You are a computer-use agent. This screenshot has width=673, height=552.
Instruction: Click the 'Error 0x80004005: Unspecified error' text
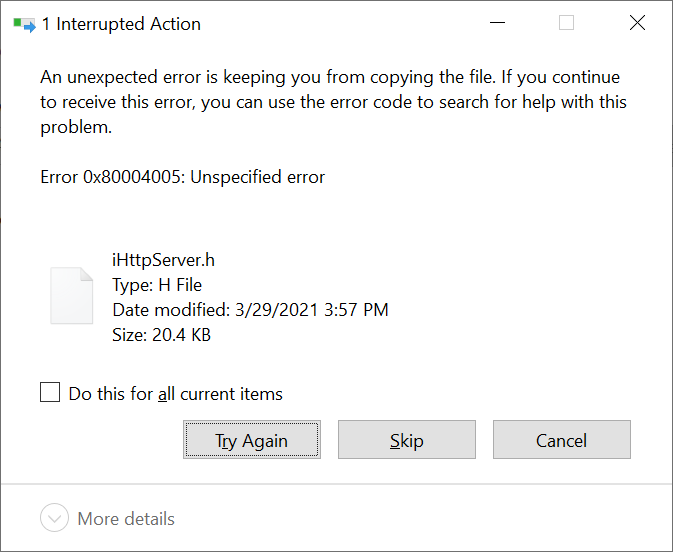click(x=182, y=177)
